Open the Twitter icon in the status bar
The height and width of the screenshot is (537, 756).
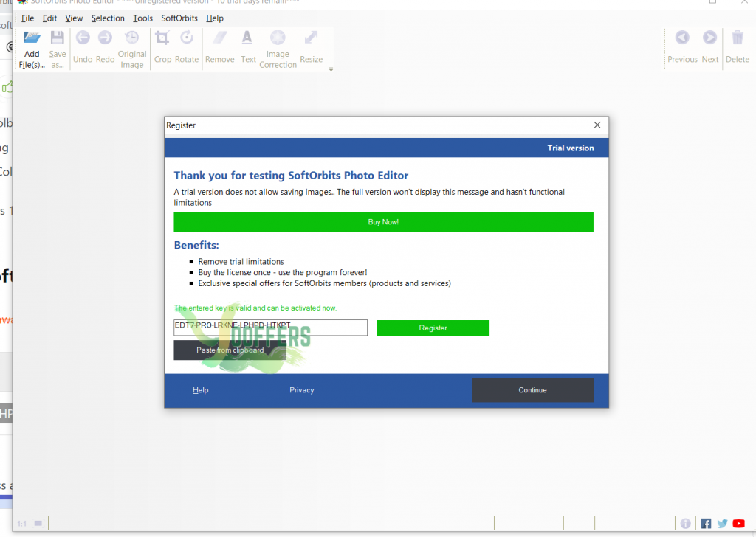point(722,524)
